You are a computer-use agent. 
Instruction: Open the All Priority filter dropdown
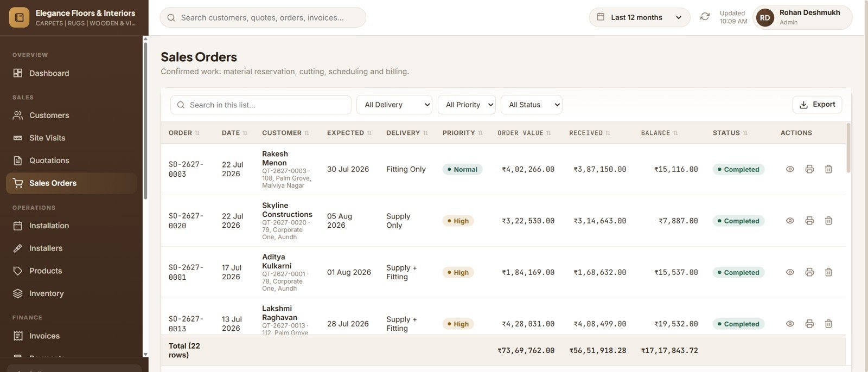tap(467, 105)
